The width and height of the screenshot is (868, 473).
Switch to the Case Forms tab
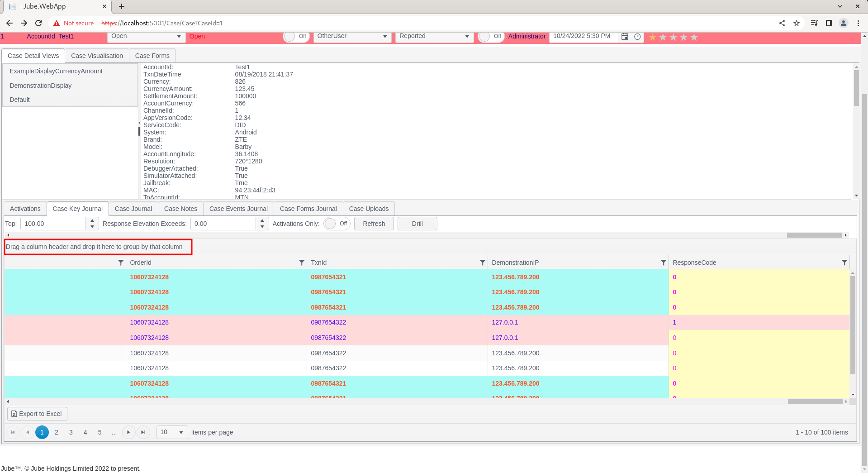tap(152, 56)
